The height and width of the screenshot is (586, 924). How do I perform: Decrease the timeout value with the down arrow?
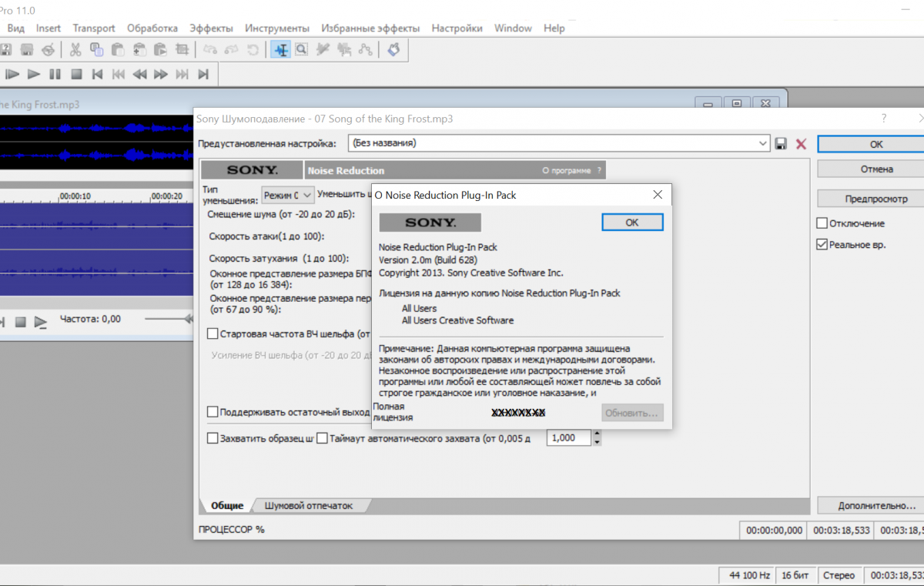click(x=597, y=442)
